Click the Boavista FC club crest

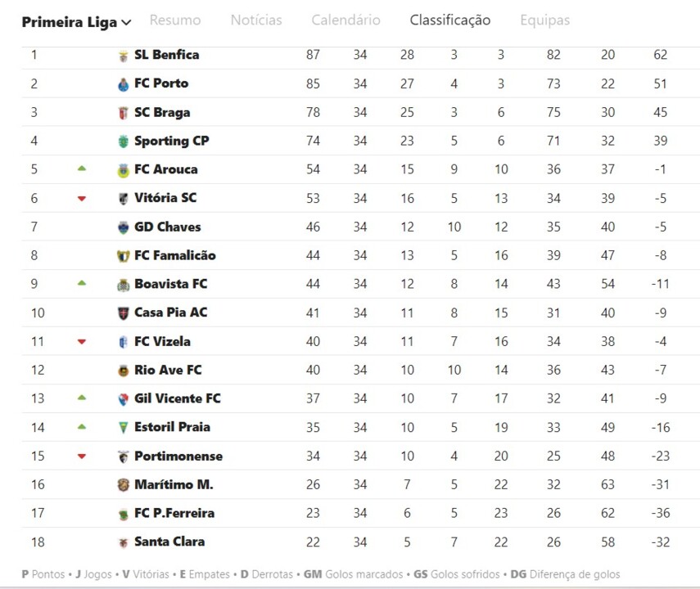point(124,285)
